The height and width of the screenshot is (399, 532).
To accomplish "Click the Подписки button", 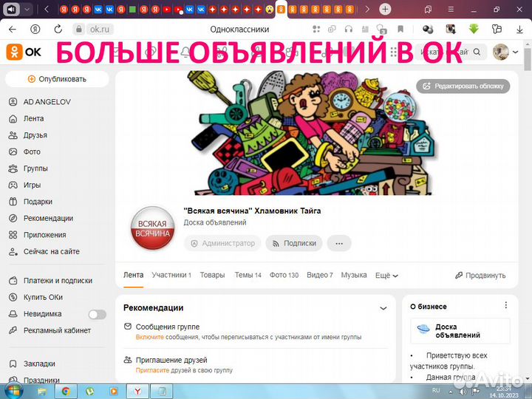I will pyautogui.click(x=294, y=243).
